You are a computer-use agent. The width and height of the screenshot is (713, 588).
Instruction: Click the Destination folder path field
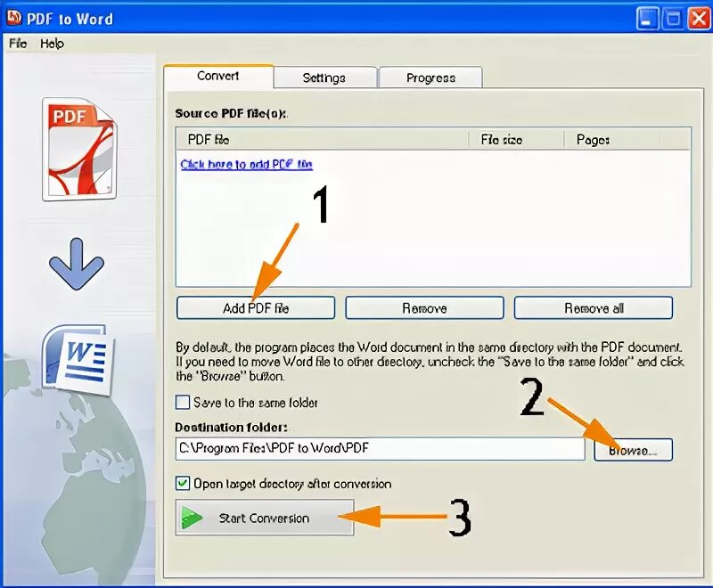(x=381, y=448)
